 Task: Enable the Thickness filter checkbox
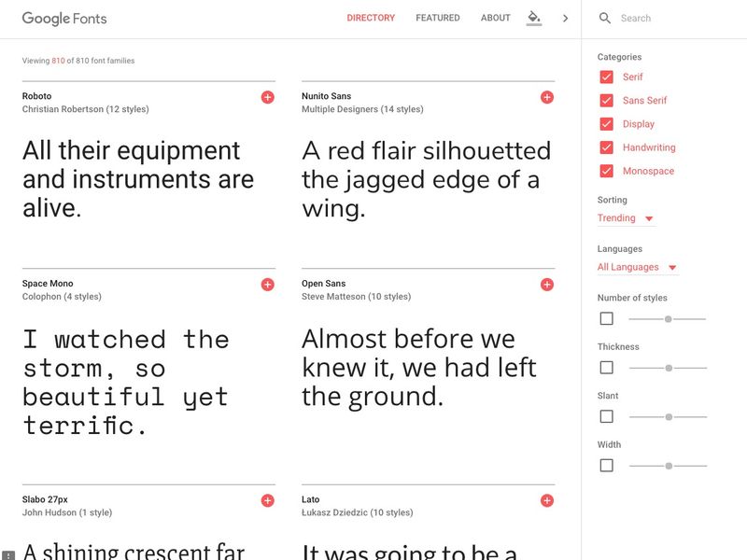[x=606, y=368]
